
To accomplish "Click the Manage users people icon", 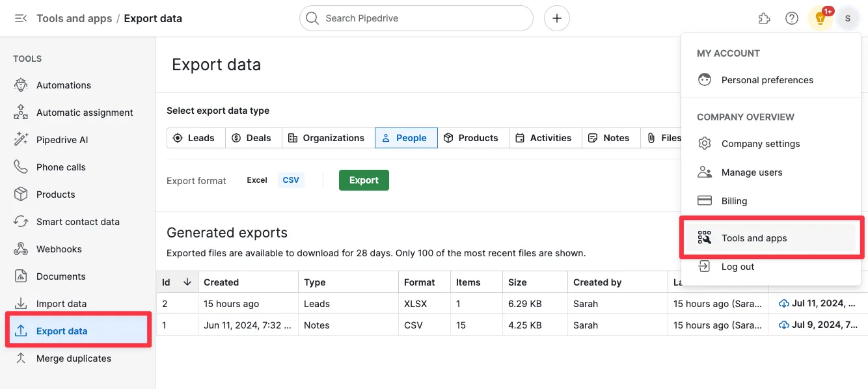I will pos(705,172).
